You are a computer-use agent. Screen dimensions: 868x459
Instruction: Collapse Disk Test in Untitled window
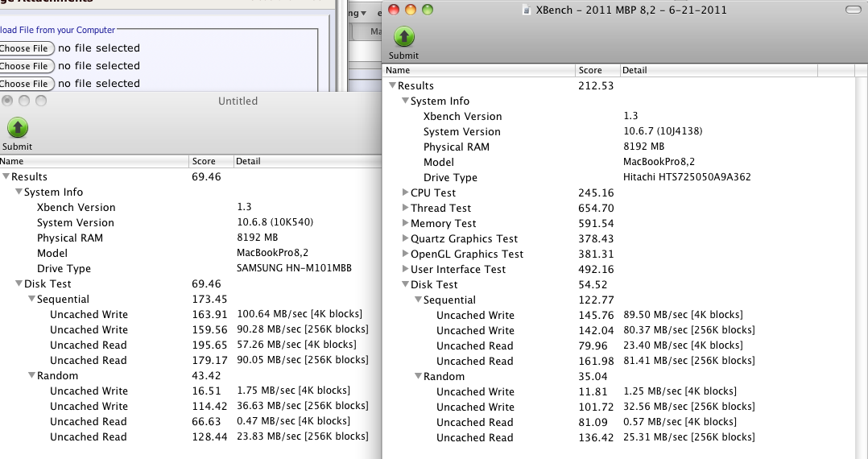19,283
